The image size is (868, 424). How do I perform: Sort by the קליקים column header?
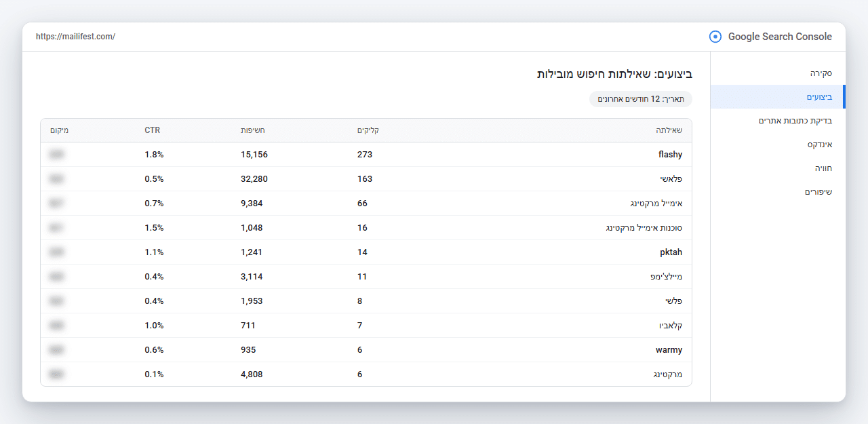click(x=368, y=130)
